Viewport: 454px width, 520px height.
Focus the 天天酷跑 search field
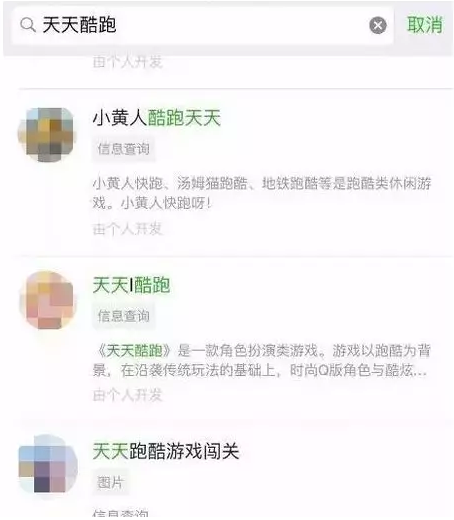coord(202,25)
